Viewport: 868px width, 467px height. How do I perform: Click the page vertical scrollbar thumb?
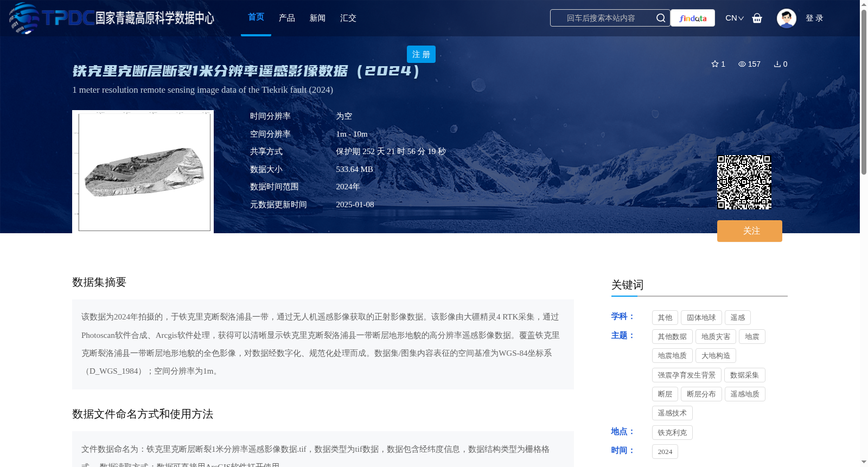(x=864, y=92)
